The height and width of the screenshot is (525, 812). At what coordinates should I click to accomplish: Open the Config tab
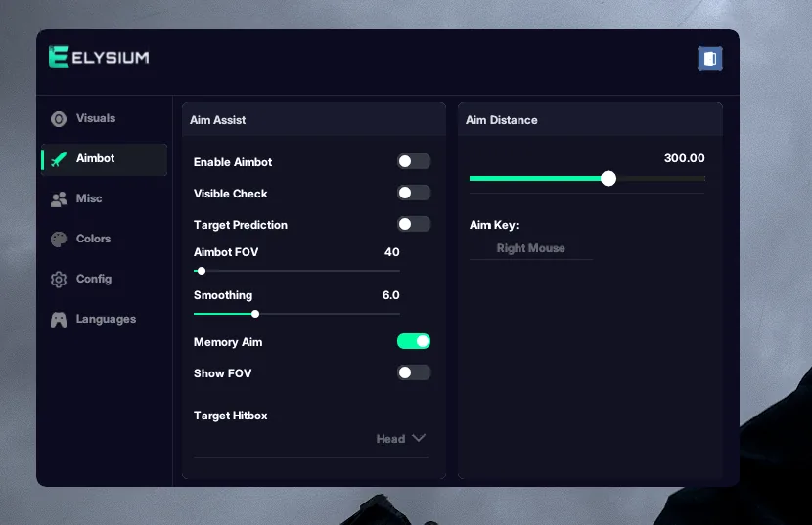tap(94, 279)
